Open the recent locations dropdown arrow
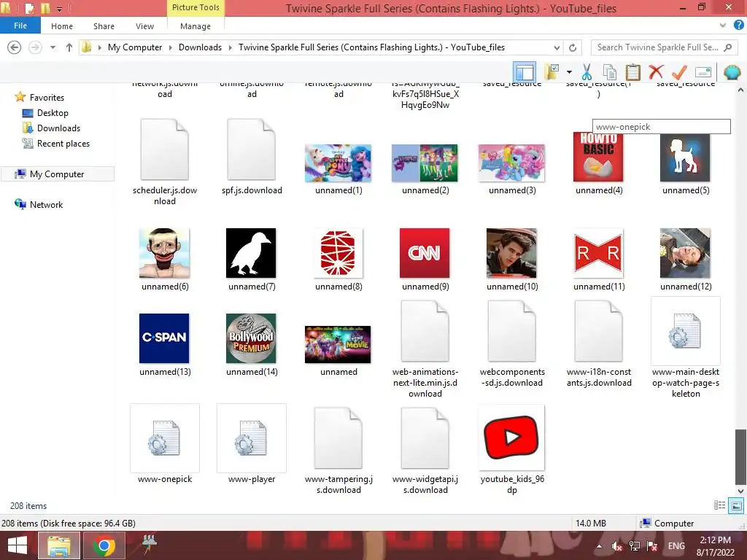Image resolution: width=747 pixels, height=560 pixels. (53, 47)
